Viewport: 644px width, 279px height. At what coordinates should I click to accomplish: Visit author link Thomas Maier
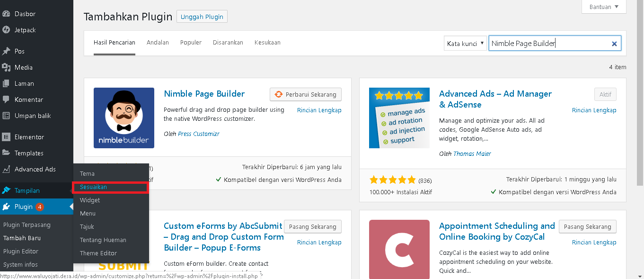click(472, 154)
